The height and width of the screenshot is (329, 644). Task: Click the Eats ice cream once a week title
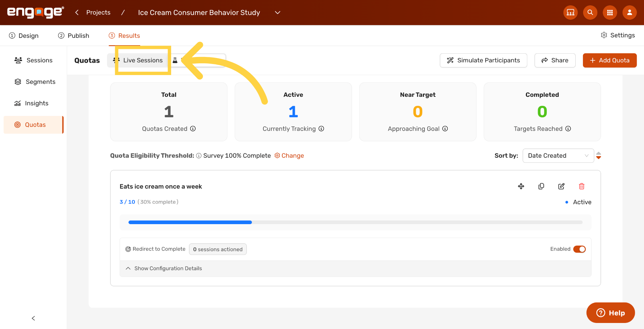tap(161, 187)
